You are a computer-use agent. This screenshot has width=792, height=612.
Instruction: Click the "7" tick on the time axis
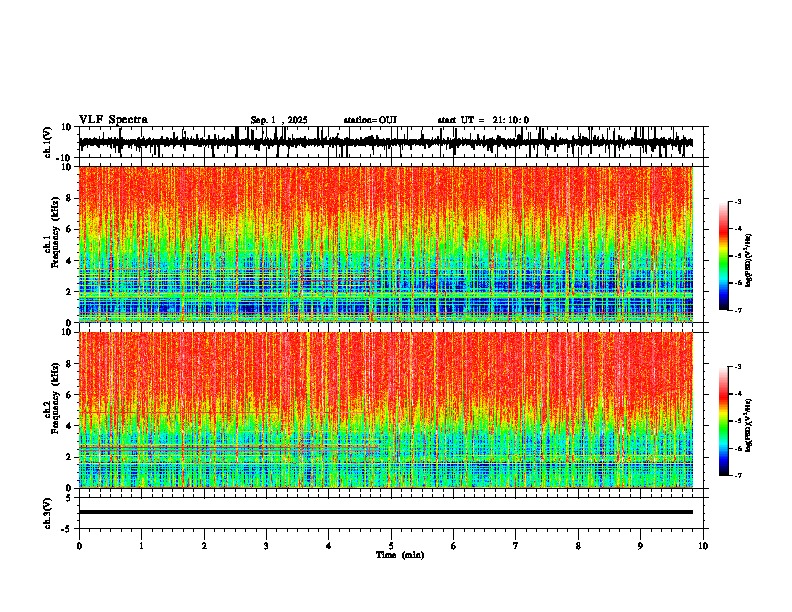pos(516,546)
